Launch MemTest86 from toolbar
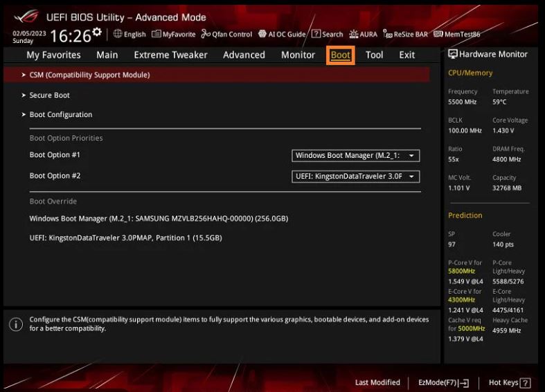Viewport: 545px width, 392px height. point(457,34)
